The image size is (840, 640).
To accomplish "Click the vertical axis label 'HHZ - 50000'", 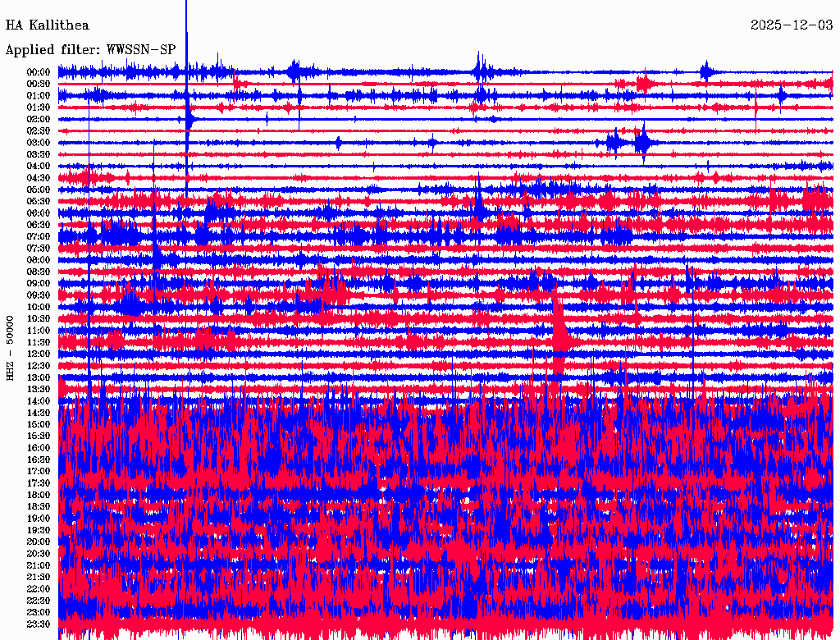I will click(x=10, y=349).
